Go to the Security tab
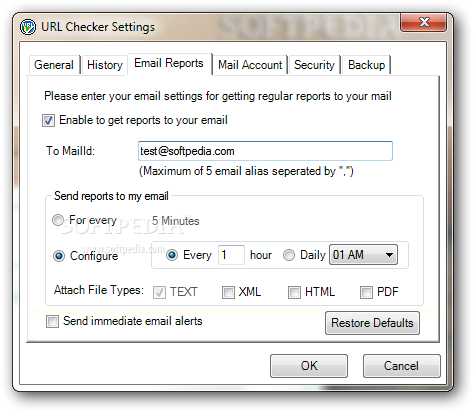 tap(314, 65)
